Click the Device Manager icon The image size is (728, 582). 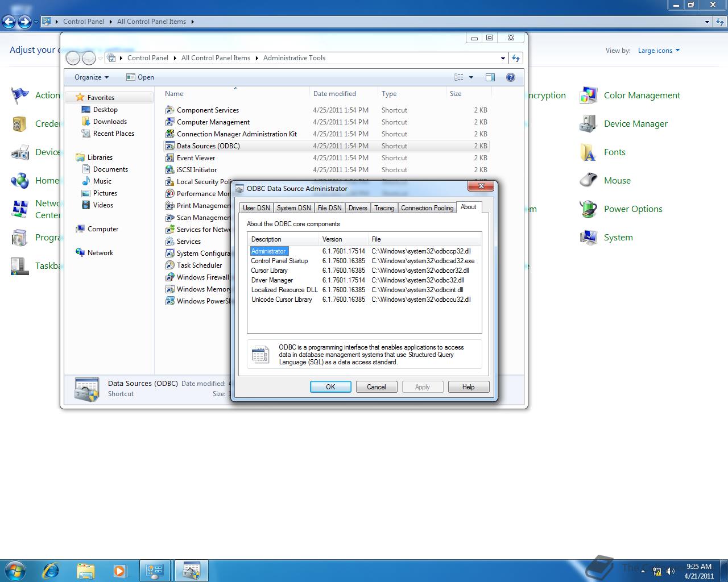tap(588, 124)
